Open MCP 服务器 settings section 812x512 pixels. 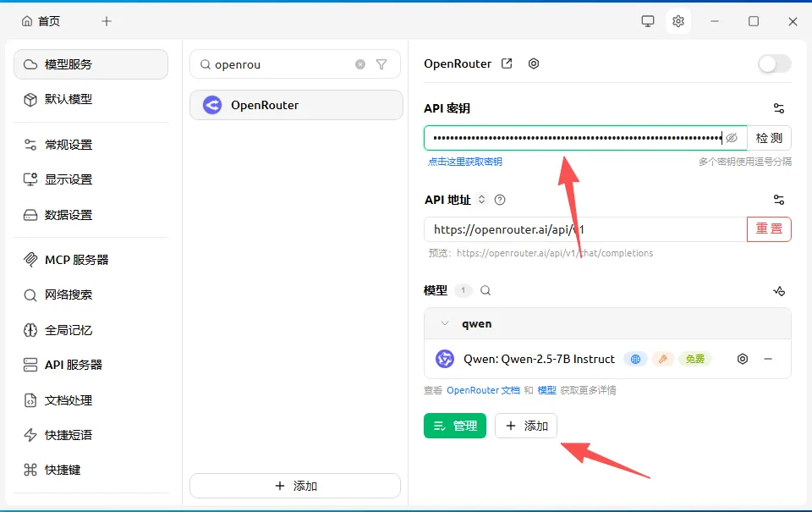[91, 260]
